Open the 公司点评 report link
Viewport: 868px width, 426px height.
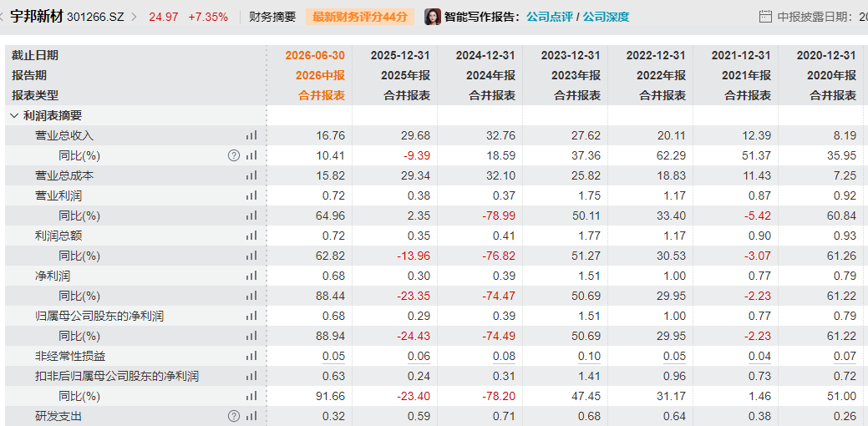click(549, 17)
